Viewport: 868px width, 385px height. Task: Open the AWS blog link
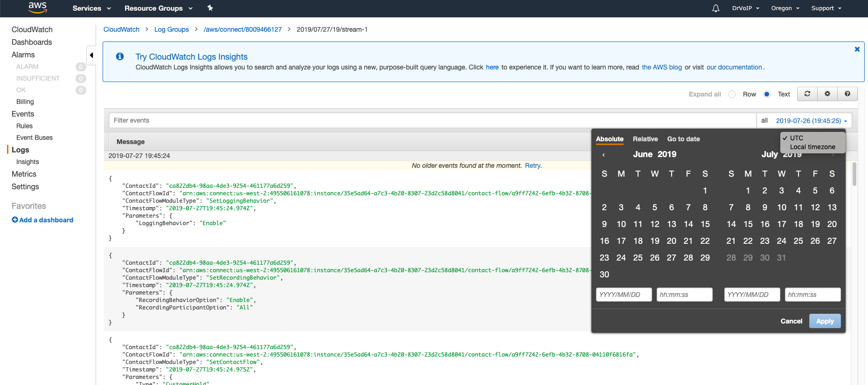[x=662, y=67]
